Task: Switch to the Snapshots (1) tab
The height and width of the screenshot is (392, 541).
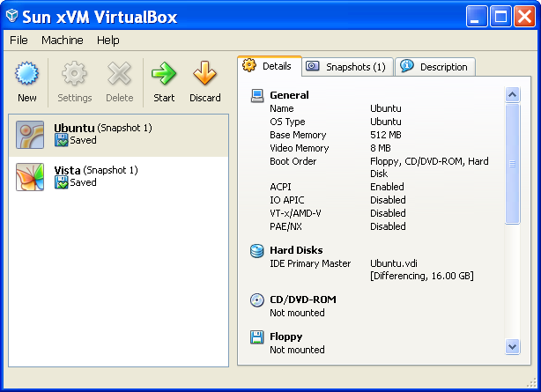Action: tap(348, 67)
